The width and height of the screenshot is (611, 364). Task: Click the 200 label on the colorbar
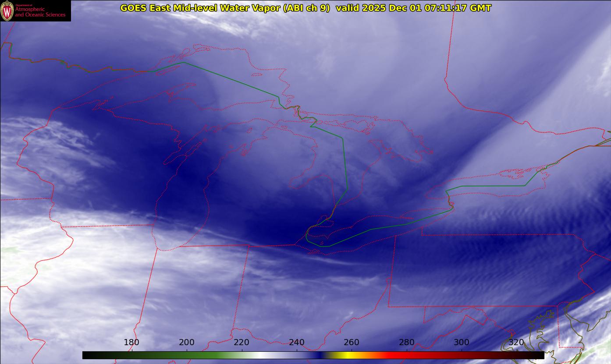click(187, 342)
